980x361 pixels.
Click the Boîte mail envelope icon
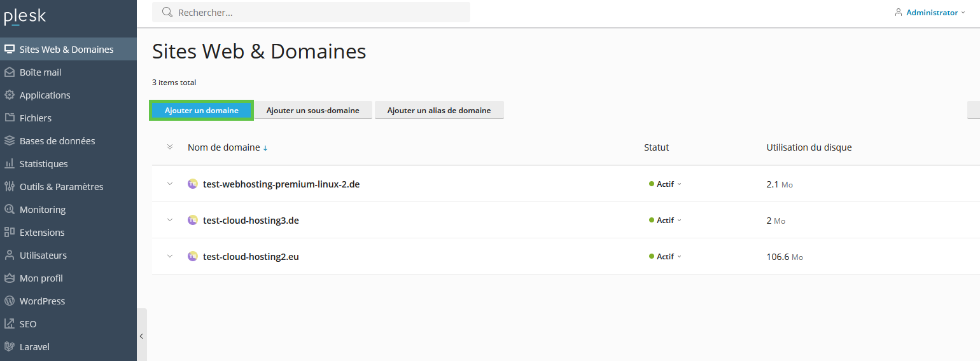(x=10, y=72)
